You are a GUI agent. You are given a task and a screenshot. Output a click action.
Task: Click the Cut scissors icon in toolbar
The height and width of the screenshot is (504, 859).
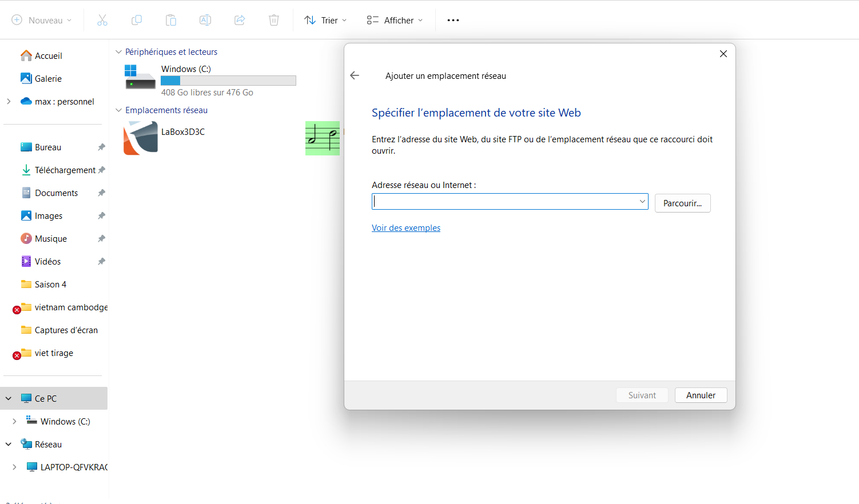(102, 21)
